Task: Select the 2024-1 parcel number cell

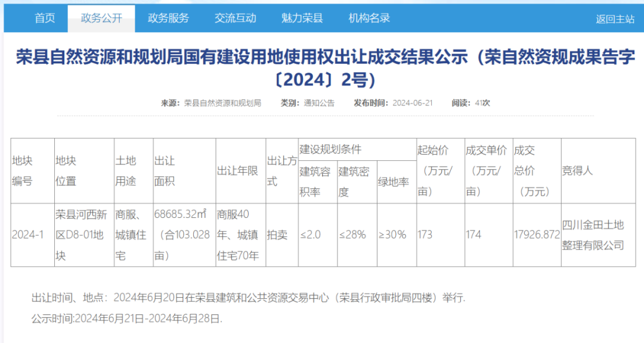Action: click(28, 235)
